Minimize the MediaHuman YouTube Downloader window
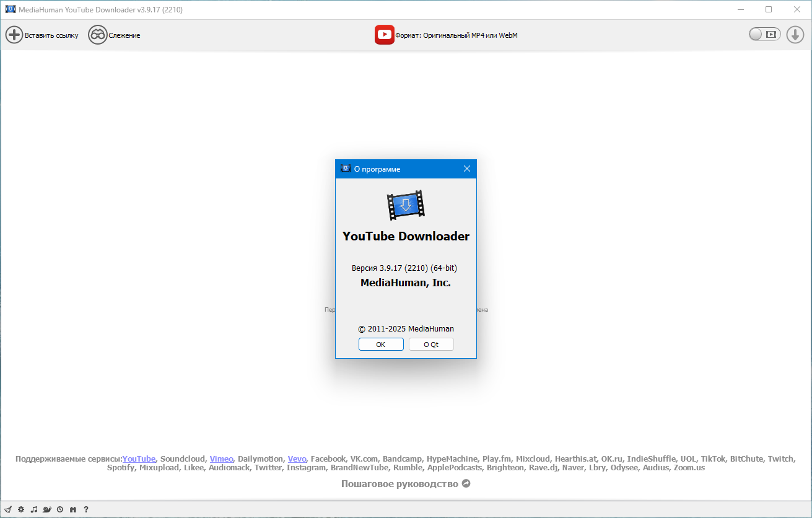 click(x=741, y=9)
